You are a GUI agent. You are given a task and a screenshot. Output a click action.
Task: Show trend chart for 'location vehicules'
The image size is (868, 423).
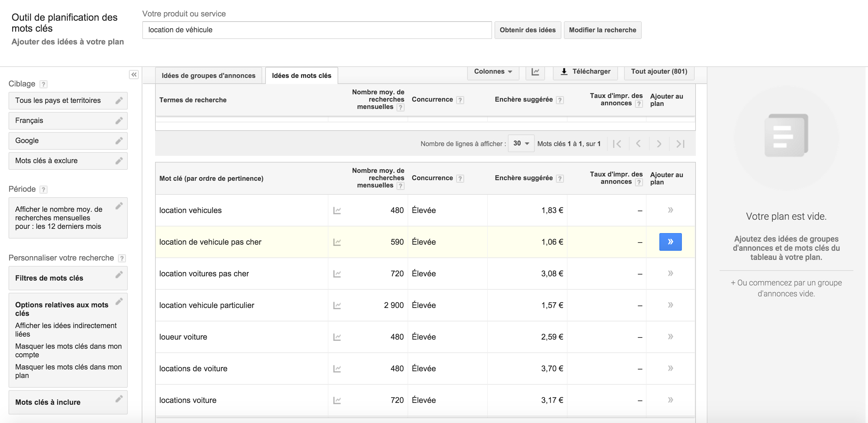click(337, 211)
